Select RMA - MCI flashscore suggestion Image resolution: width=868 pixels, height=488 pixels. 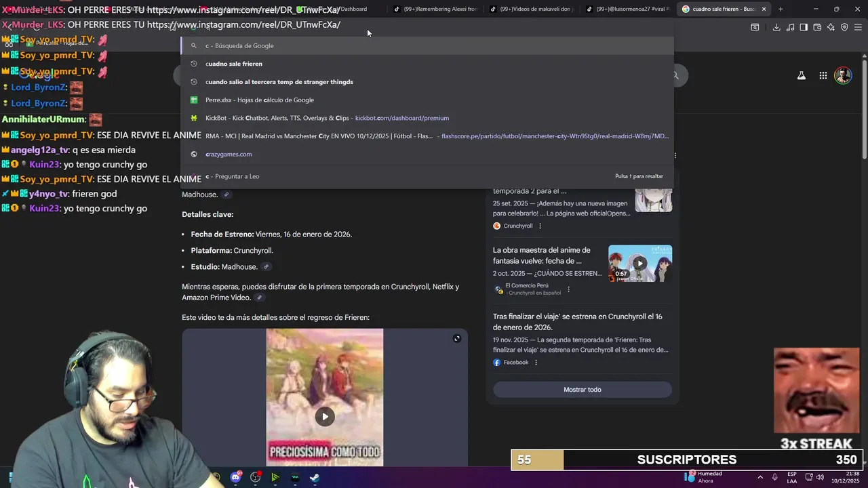click(x=427, y=136)
